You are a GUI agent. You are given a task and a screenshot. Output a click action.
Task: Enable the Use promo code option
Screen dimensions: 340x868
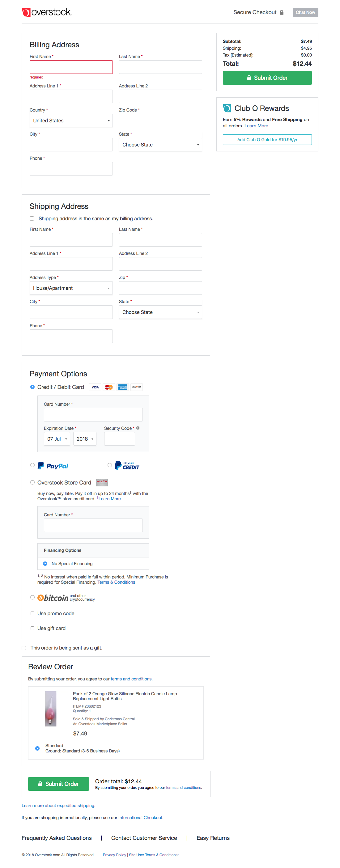[x=32, y=613]
